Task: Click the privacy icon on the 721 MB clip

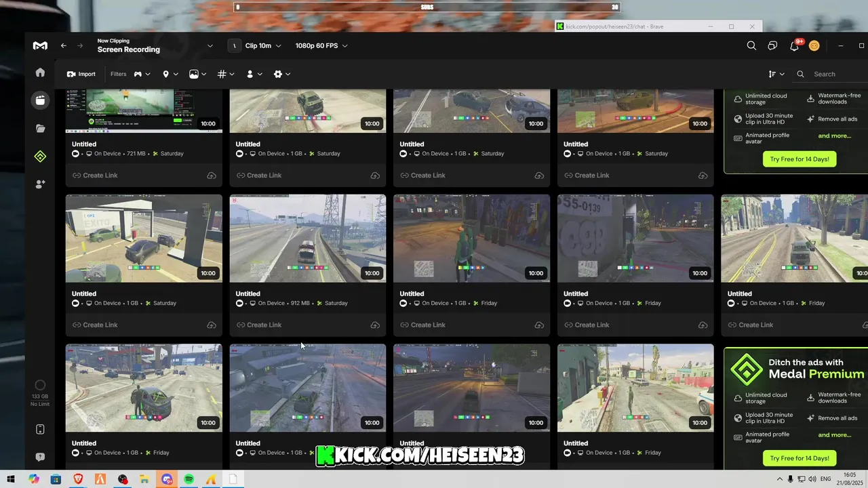Action: coord(76,154)
